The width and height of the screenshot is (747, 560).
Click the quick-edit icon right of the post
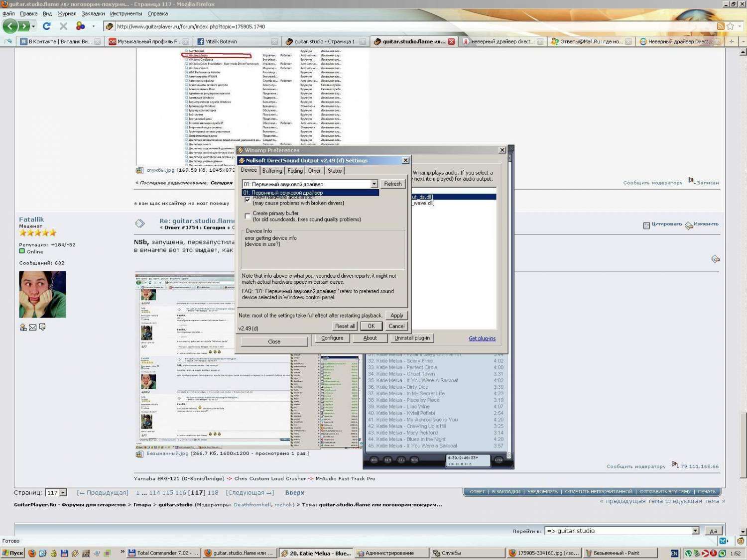pyautogui.click(x=716, y=259)
